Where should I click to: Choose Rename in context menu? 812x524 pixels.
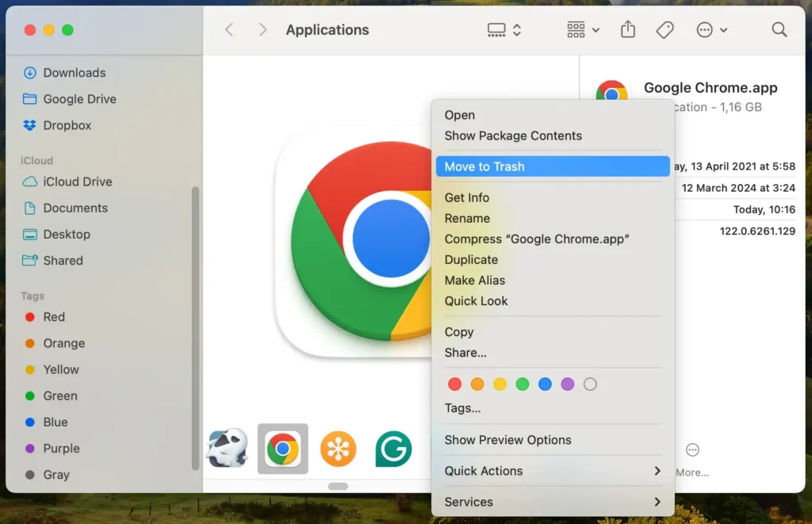(553, 219)
